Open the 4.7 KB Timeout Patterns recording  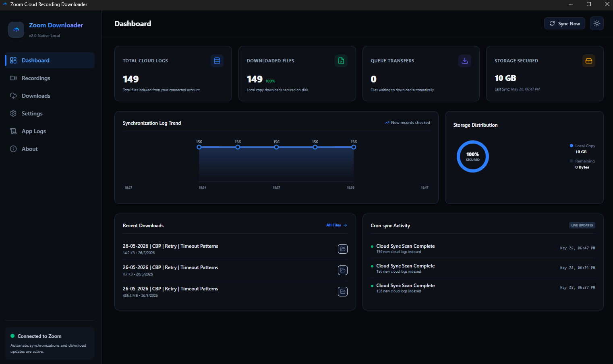coord(170,267)
